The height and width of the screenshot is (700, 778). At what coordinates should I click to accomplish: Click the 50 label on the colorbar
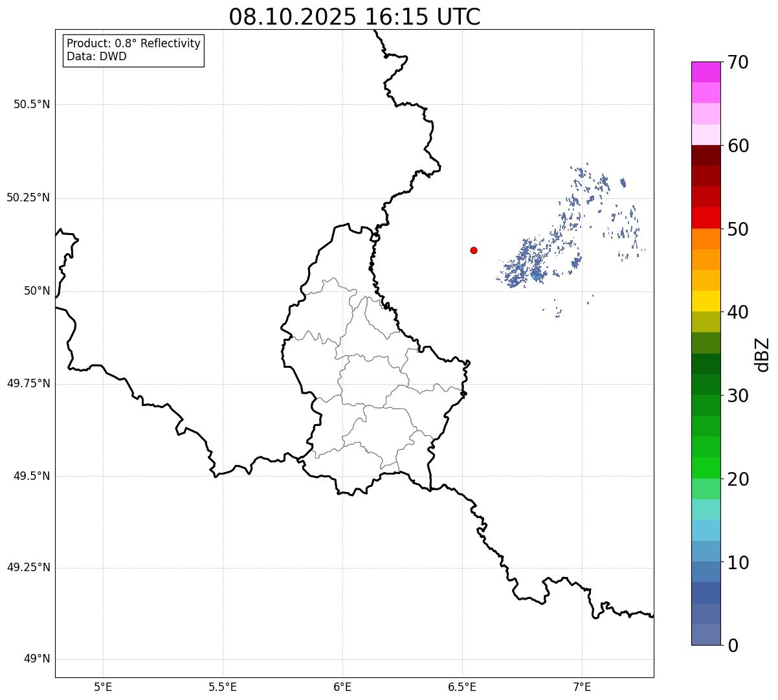point(739,229)
